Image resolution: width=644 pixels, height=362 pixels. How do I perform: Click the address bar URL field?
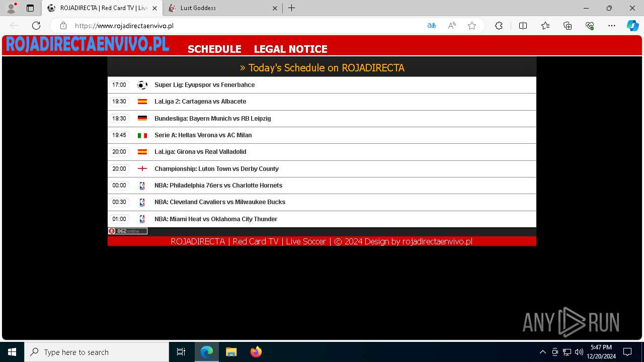pyautogui.click(x=247, y=26)
